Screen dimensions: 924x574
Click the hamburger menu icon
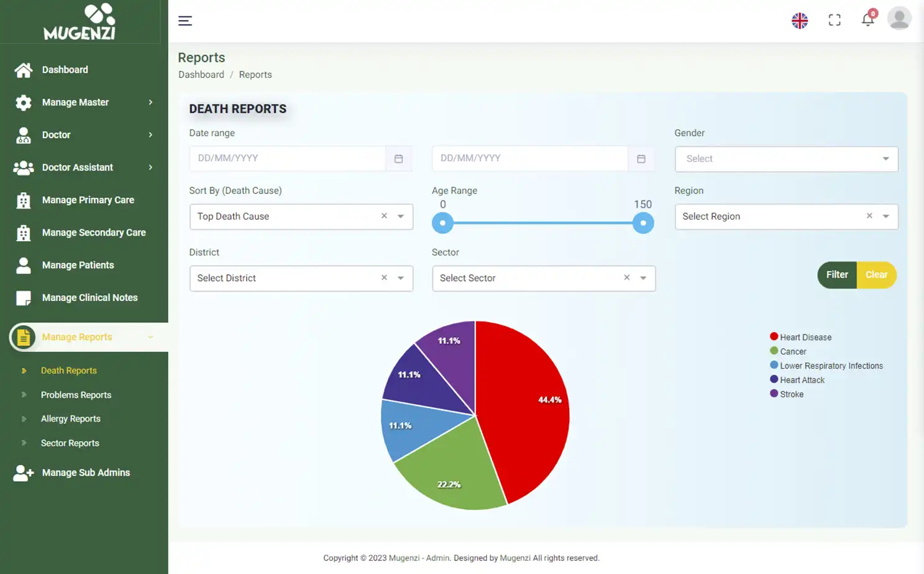185,21
